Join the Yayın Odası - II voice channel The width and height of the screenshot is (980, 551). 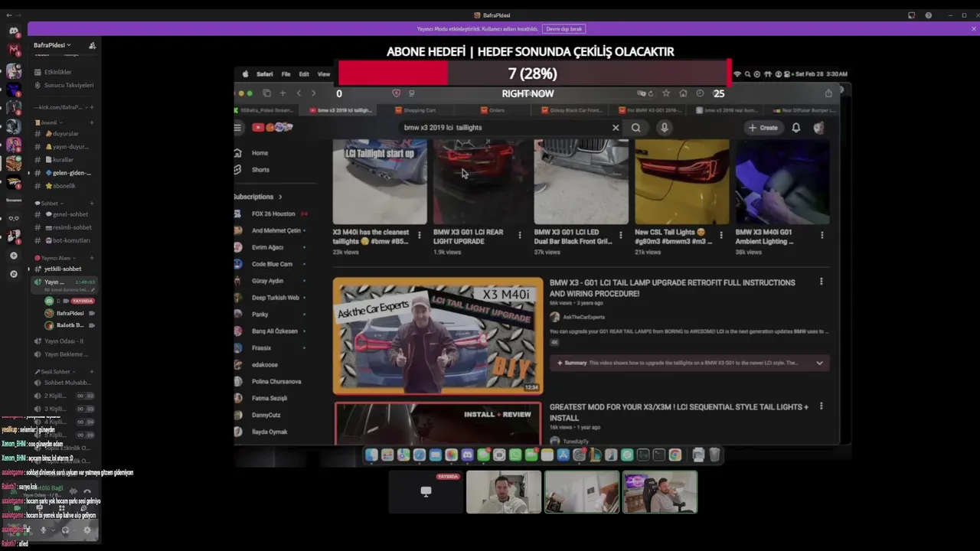click(64, 341)
